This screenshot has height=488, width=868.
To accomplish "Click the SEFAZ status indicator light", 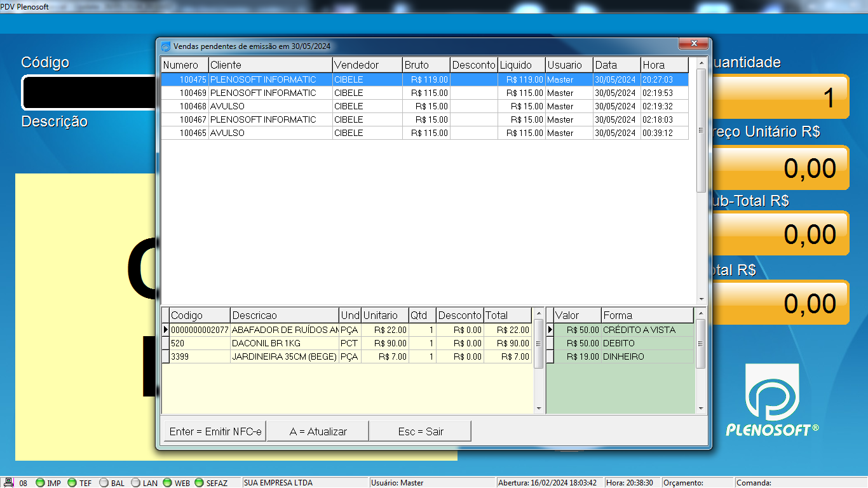I will [199, 483].
